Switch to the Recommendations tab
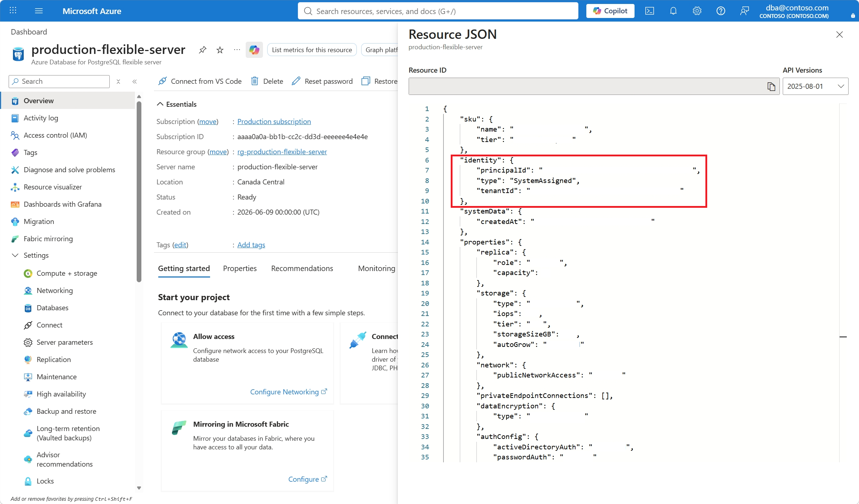The height and width of the screenshot is (504, 859). [302, 269]
